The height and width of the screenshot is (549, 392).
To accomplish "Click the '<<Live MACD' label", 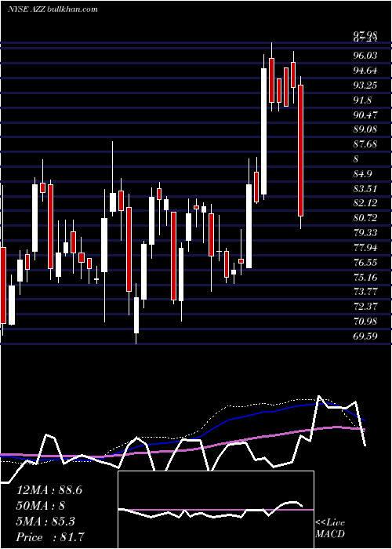I will [x=330, y=529].
